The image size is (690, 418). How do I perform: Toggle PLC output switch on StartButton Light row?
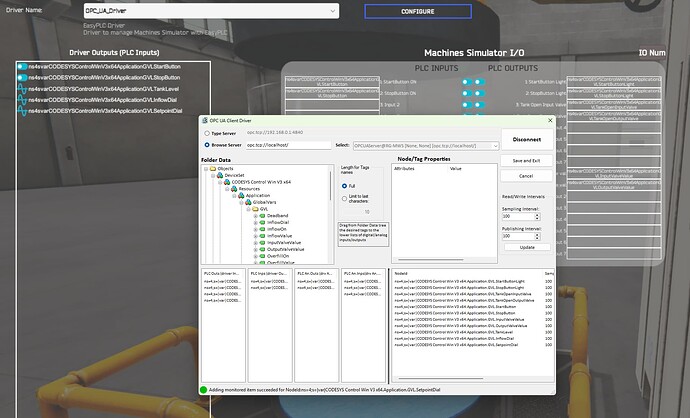click(480, 82)
